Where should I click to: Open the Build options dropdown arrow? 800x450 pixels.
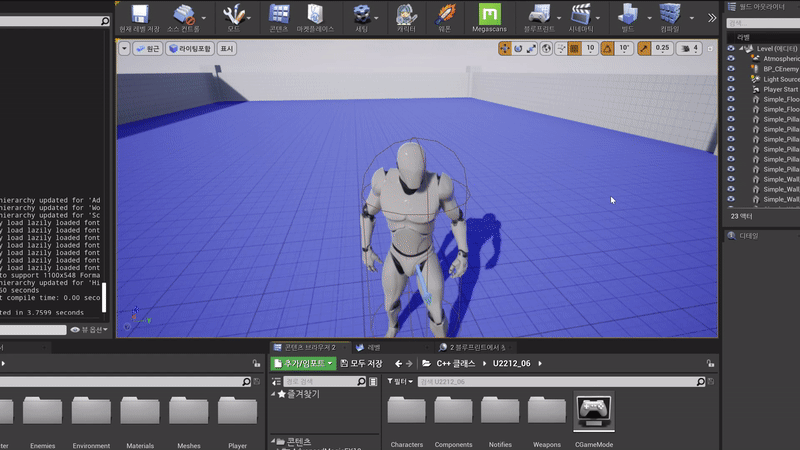649,18
